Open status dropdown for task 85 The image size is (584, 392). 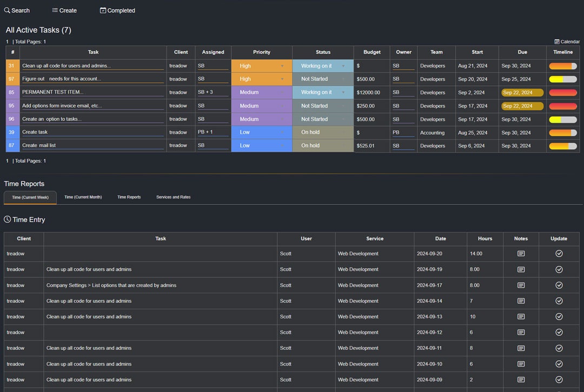point(323,92)
